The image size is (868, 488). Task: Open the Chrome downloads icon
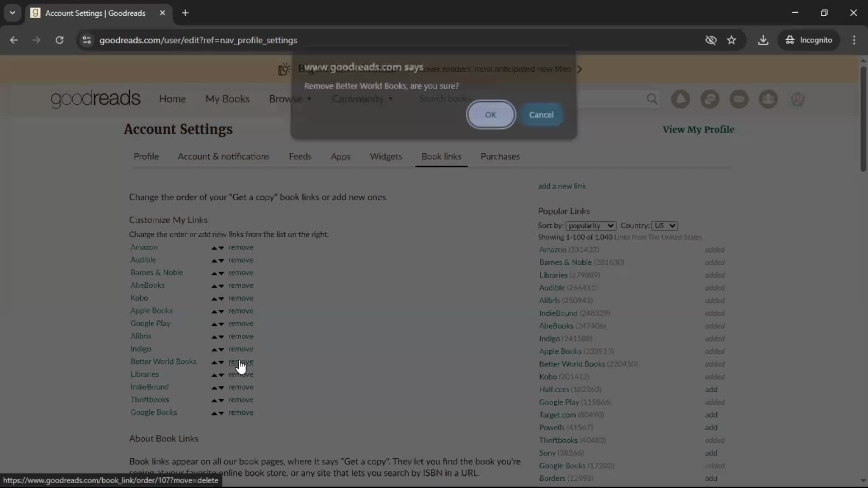pos(763,40)
